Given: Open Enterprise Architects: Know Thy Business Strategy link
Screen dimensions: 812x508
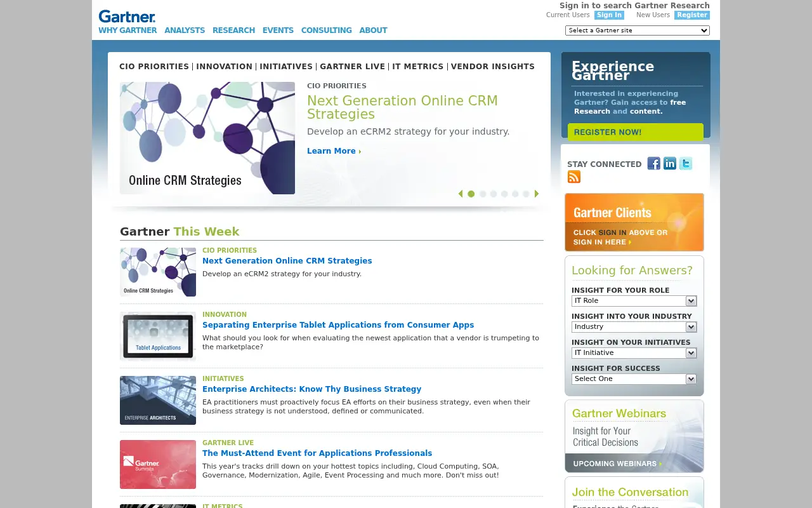Looking at the screenshot, I should pos(311,389).
